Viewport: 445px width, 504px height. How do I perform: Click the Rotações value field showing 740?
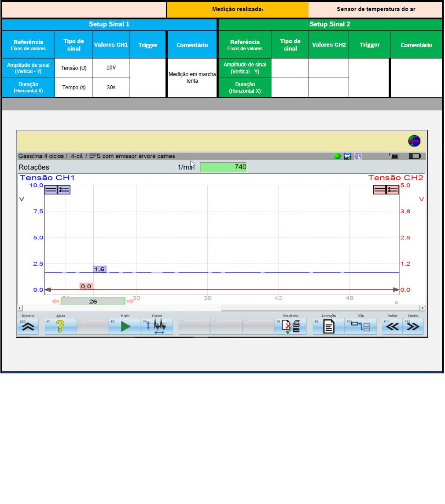(224, 167)
